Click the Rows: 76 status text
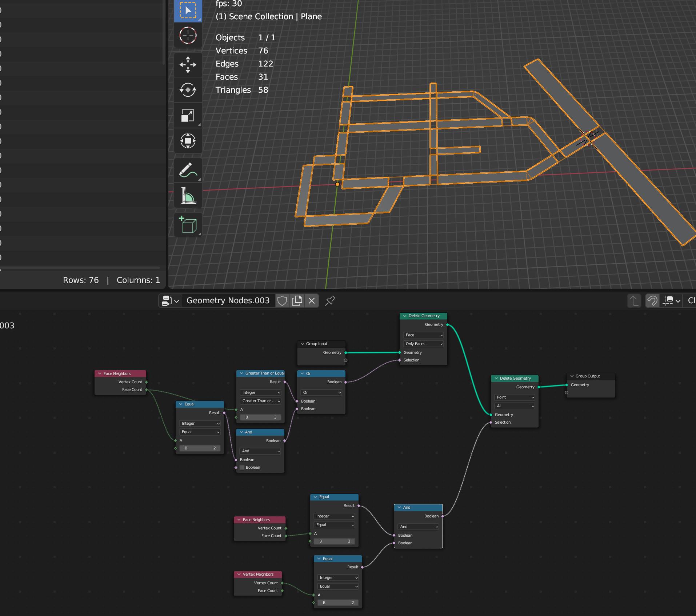This screenshot has height=616, width=696. coord(81,280)
